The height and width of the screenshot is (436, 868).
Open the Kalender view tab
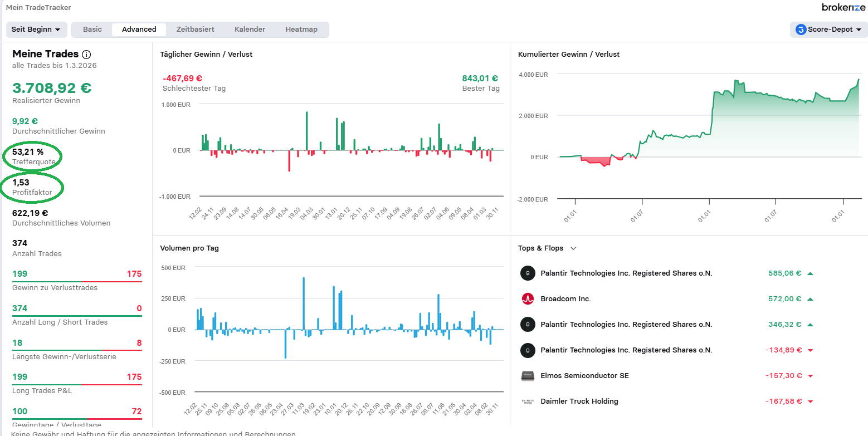tap(250, 30)
